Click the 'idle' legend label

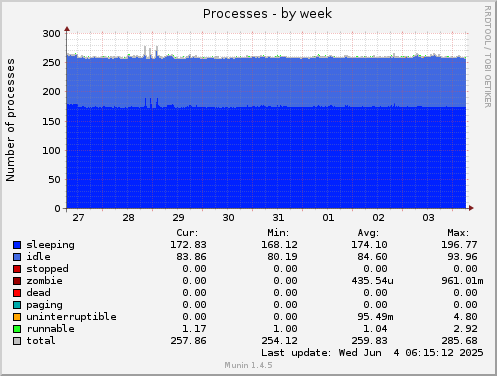(x=39, y=257)
